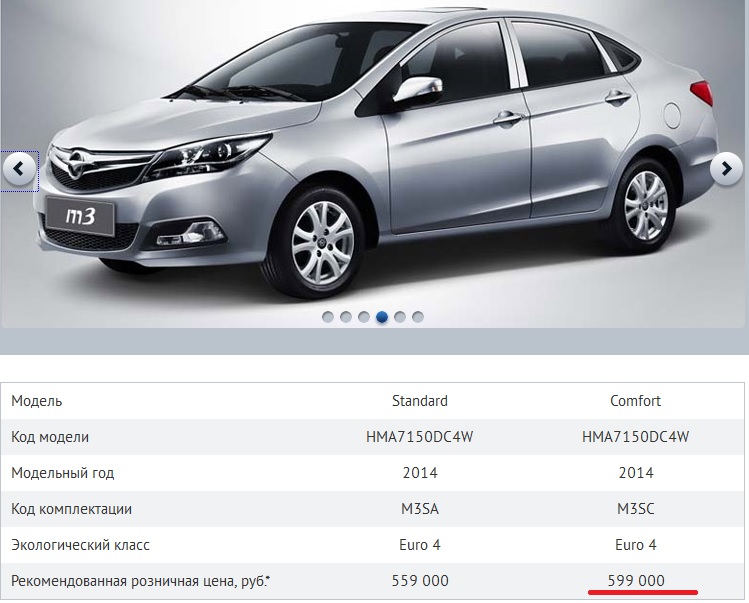Click the 'Модель' row label
The height and width of the screenshot is (603, 749).
click(x=37, y=401)
